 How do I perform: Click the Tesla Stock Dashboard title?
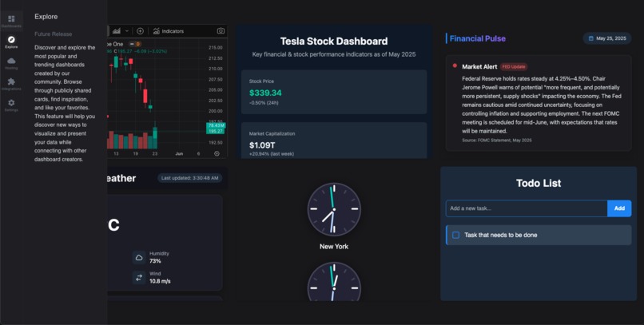click(x=334, y=41)
